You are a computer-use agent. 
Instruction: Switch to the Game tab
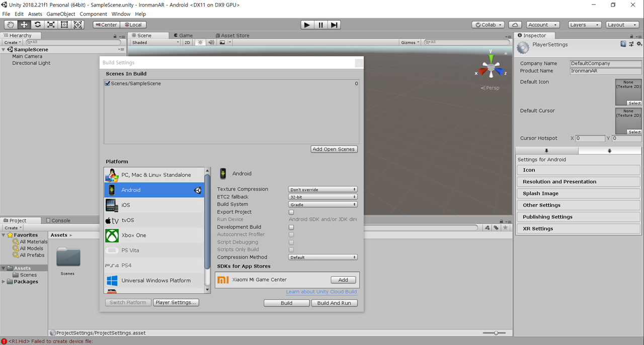point(183,35)
